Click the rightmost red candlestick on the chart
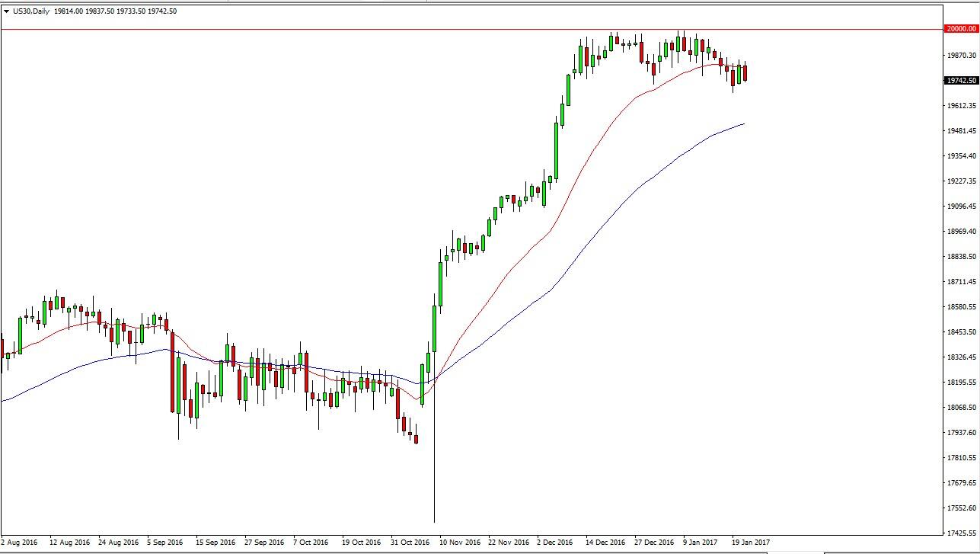The height and width of the screenshot is (554, 980). click(x=745, y=73)
